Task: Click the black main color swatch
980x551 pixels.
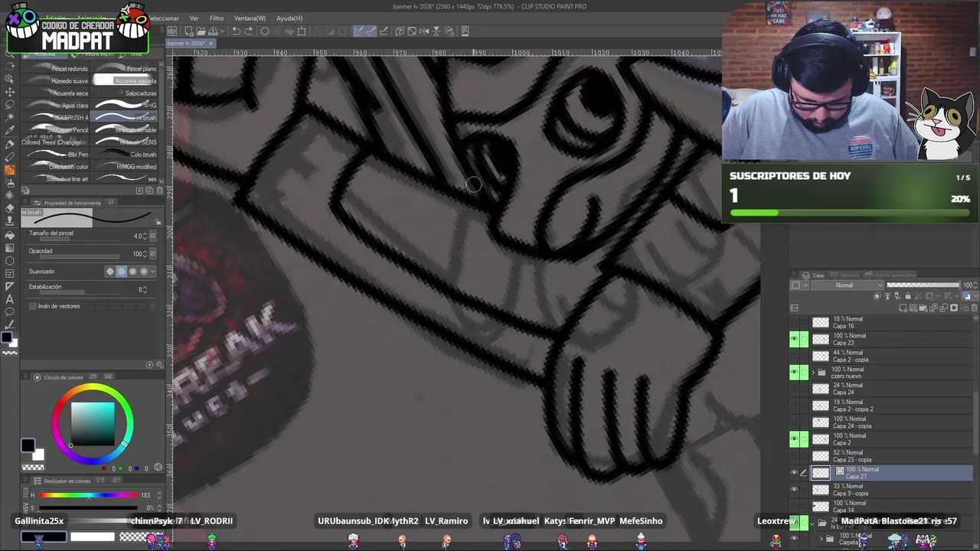Action: pyautogui.click(x=28, y=445)
